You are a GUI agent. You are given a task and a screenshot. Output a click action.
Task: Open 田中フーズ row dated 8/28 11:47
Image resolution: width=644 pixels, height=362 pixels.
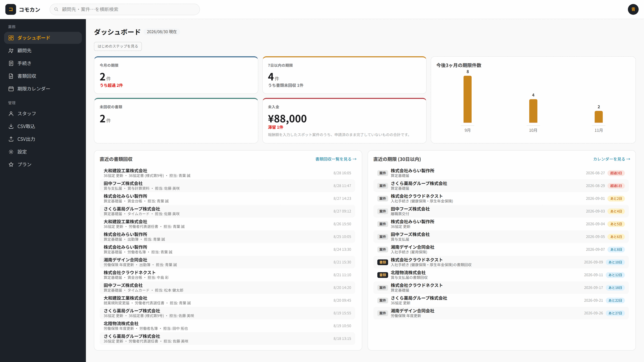[227, 186]
